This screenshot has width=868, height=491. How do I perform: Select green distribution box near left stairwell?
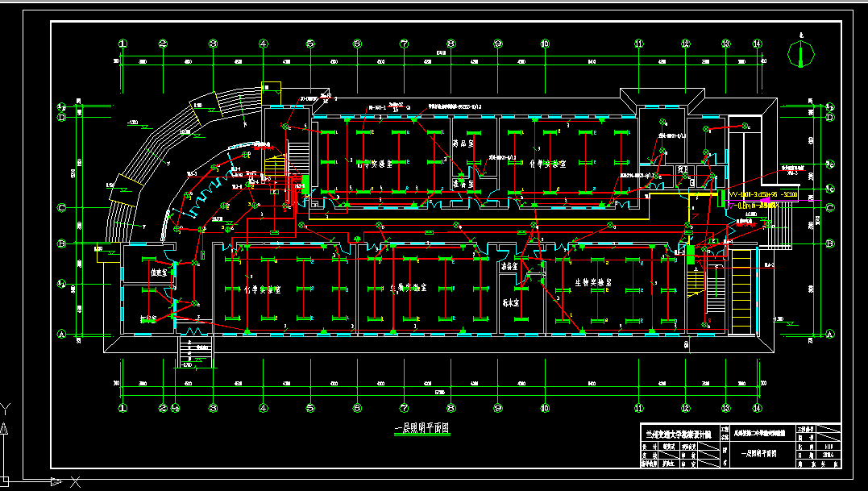(x=305, y=185)
